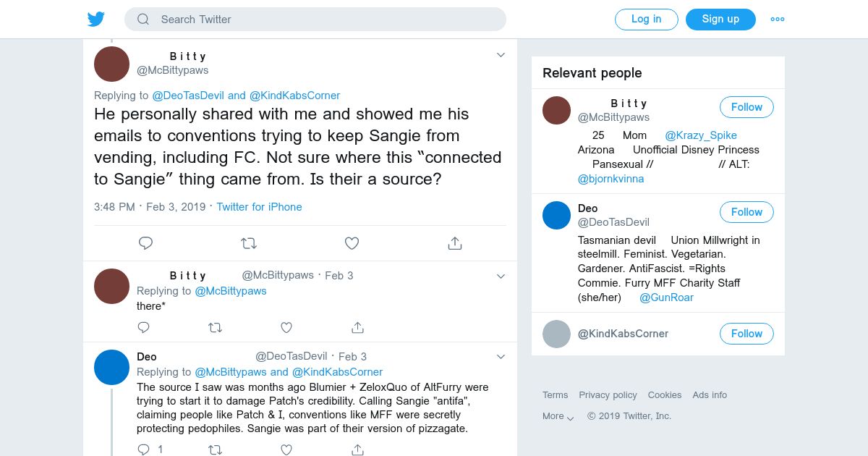Click the Sign up button
Screen dimensions: 868x456
tap(720, 20)
